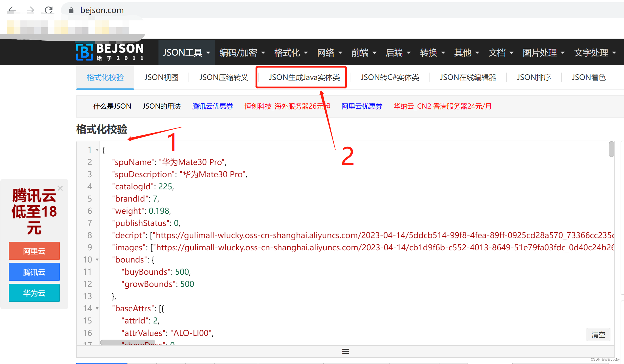This screenshot has width=624, height=364.
Task: Collapse the bounds object fold arrow
Action: [x=97, y=260]
